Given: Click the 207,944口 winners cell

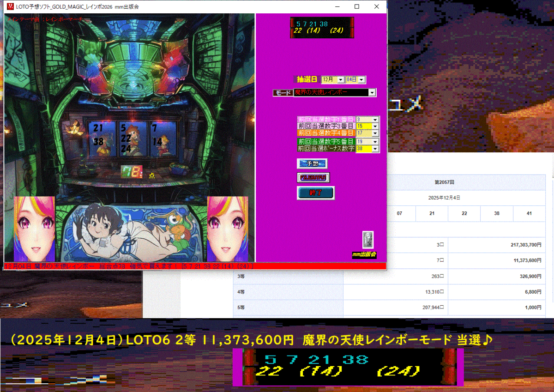Looking at the screenshot, I should [396, 308].
